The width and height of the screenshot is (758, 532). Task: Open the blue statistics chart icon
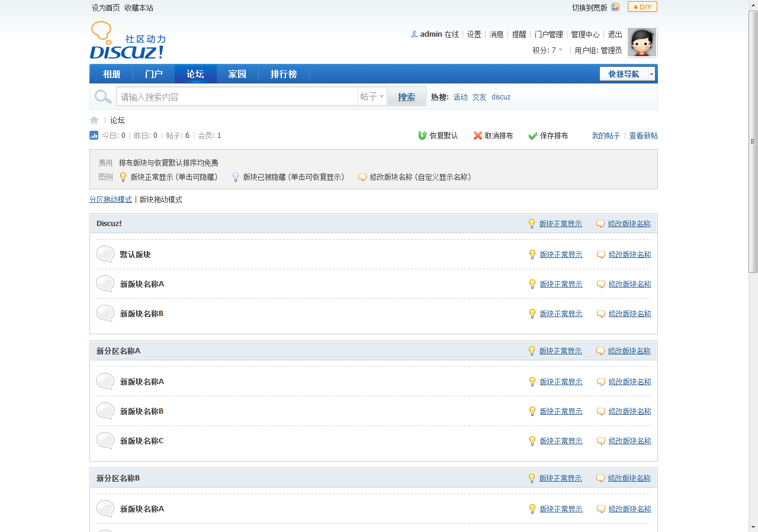click(94, 136)
